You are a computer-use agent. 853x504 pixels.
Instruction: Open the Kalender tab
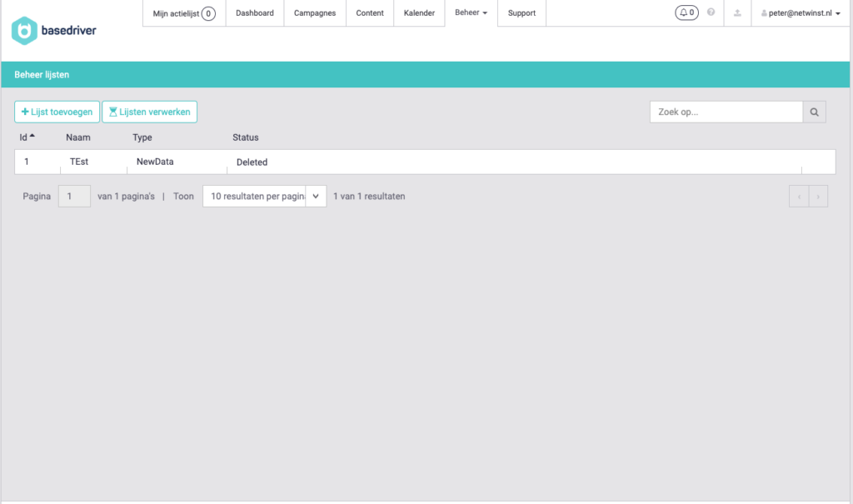419,12
